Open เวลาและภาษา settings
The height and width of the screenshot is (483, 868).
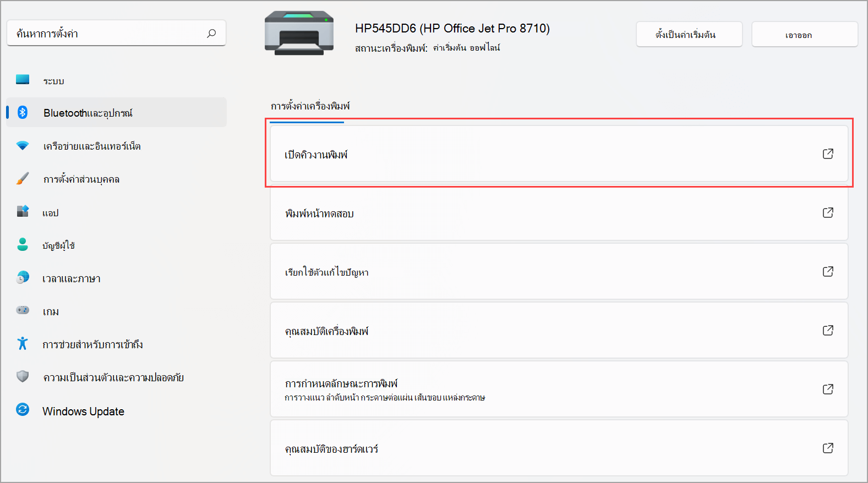[116, 278]
